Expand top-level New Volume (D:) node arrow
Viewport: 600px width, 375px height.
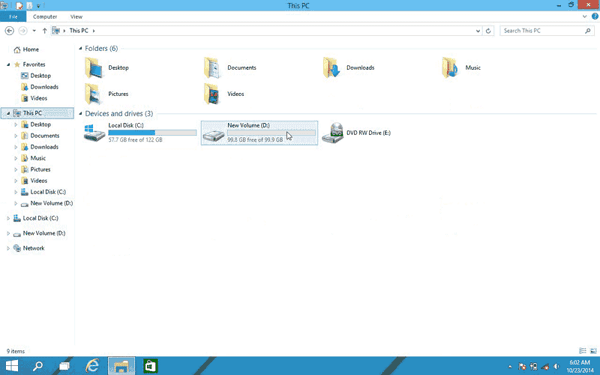point(8,233)
